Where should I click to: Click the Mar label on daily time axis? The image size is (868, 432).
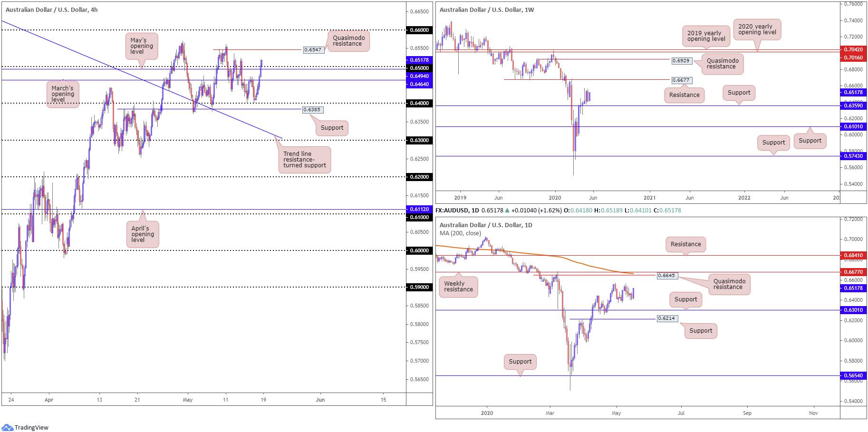[550, 413]
